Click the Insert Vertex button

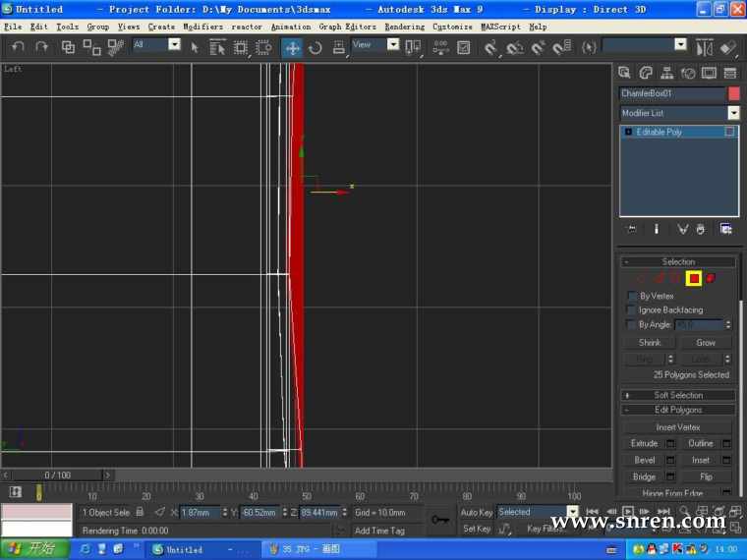point(677,427)
